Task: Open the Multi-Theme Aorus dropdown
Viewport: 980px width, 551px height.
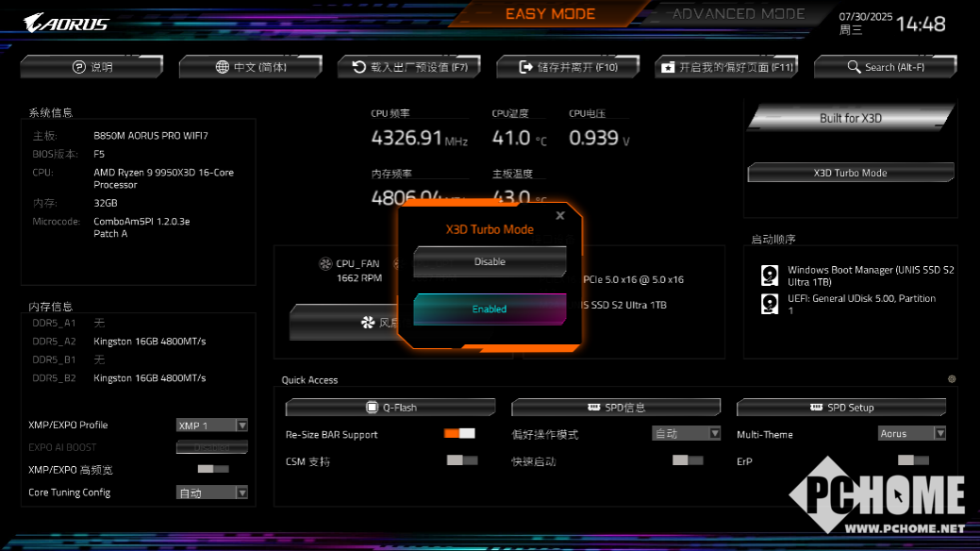Action: coord(911,434)
